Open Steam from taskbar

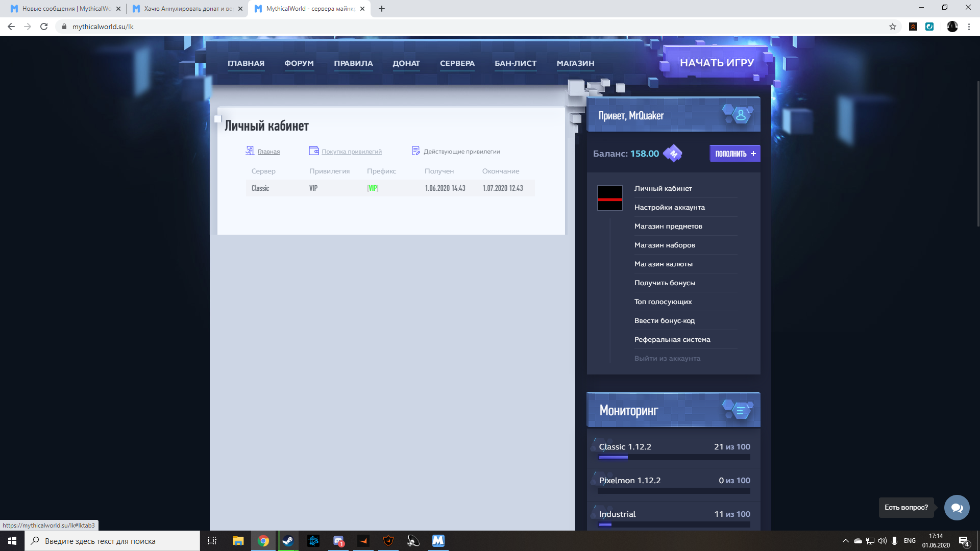tap(288, 541)
